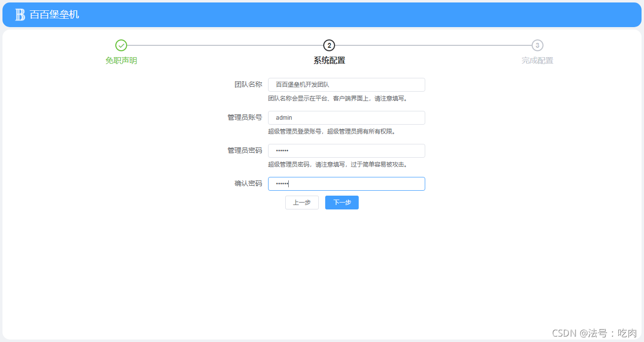The width and height of the screenshot is (644, 342).
Task: Focus the 确认密码 password field
Action: pos(346,184)
